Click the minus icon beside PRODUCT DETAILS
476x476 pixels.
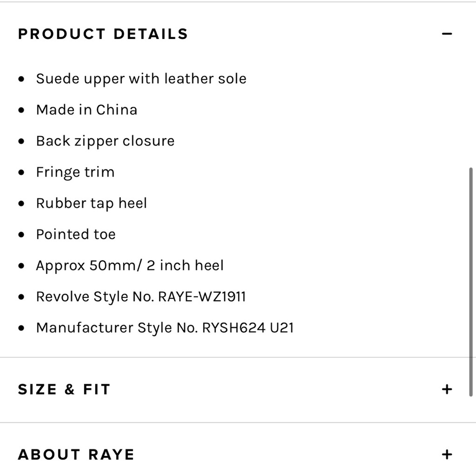pos(446,33)
